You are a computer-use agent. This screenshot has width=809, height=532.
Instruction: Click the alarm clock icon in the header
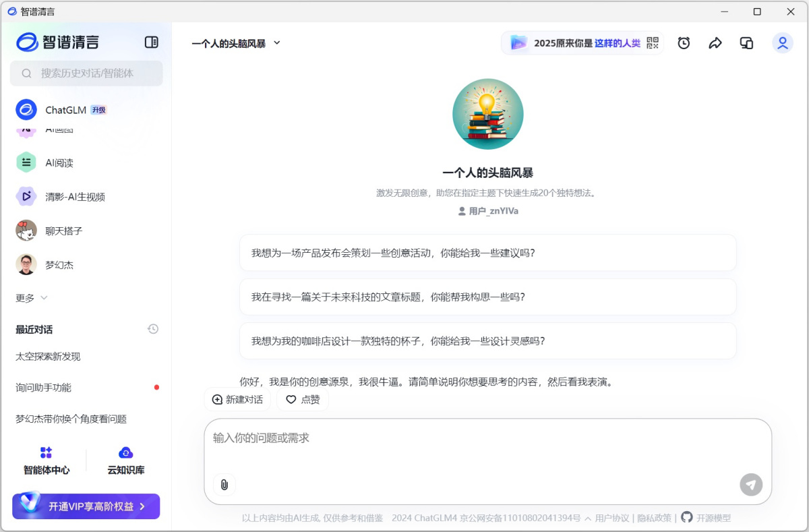[x=684, y=43]
